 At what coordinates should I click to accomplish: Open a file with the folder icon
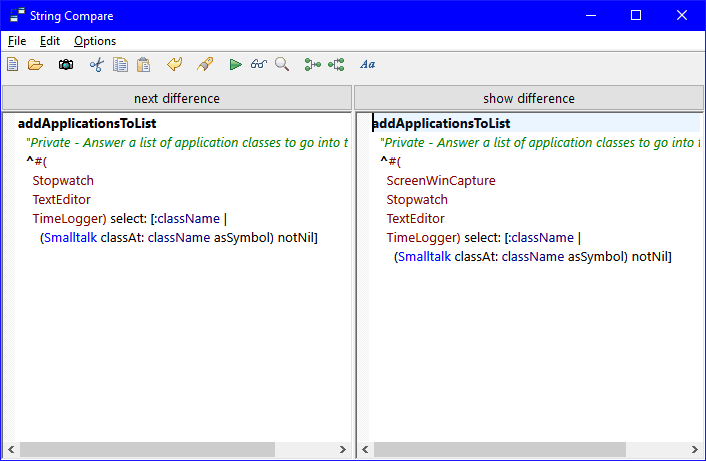[x=35, y=65]
